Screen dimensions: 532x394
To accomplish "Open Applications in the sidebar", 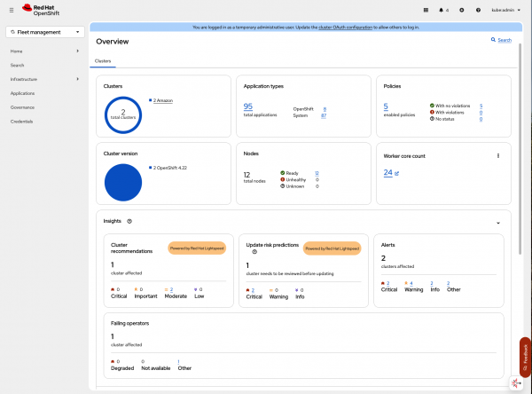I will pyautogui.click(x=22, y=93).
